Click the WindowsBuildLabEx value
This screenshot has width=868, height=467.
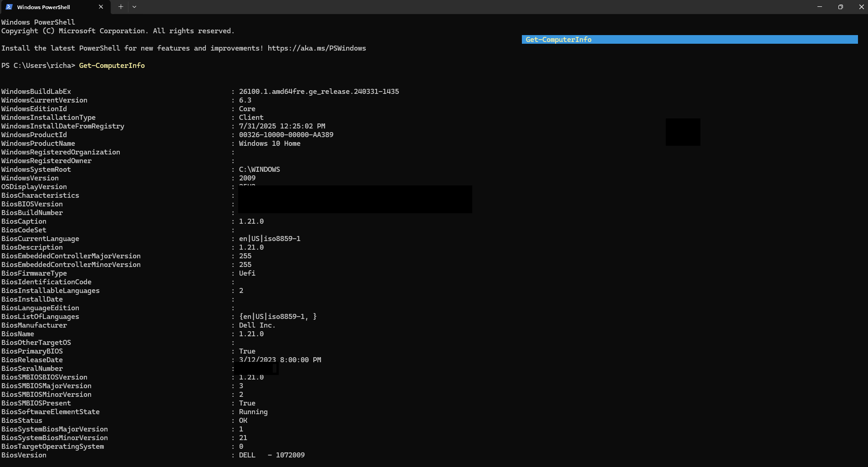(x=319, y=92)
